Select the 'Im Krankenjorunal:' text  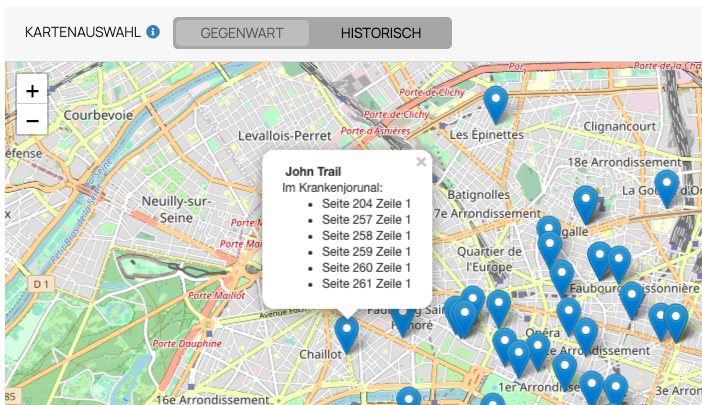[x=332, y=188]
